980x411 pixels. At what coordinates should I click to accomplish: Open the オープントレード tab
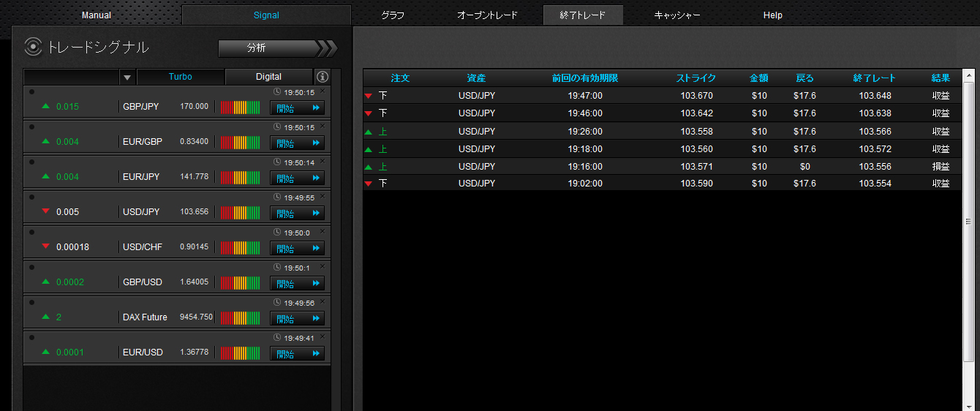pos(487,15)
